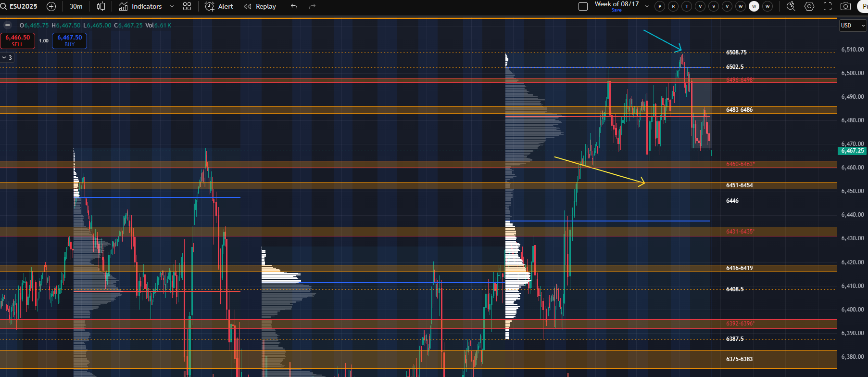Click the Vol 6.61 K legend value
Image resolution: width=868 pixels, height=377 pixels.
click(x=158, y=26)
